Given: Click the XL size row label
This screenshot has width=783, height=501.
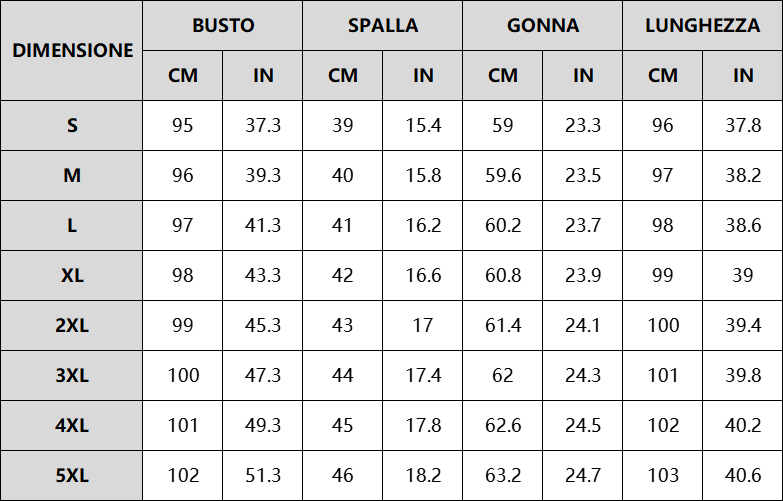Looking at the screenshot, I should [x=72, y=275].
